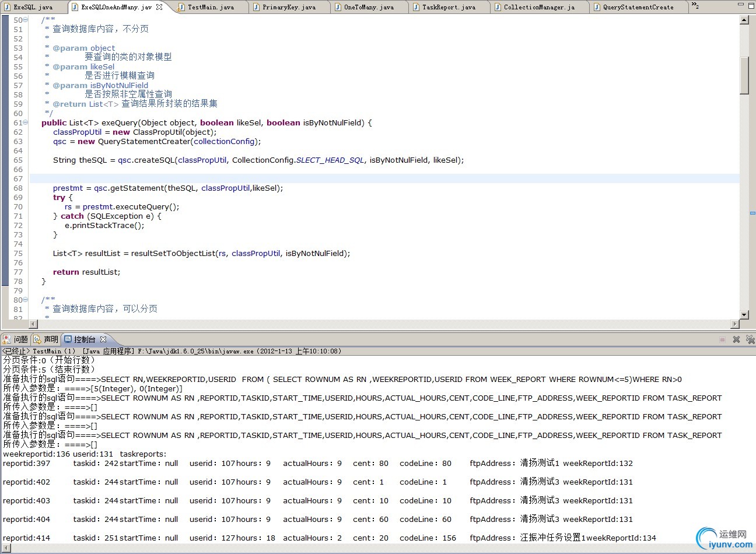Switch to the OneToMany.java tab
756x554 pixels.
pos(369,7)
